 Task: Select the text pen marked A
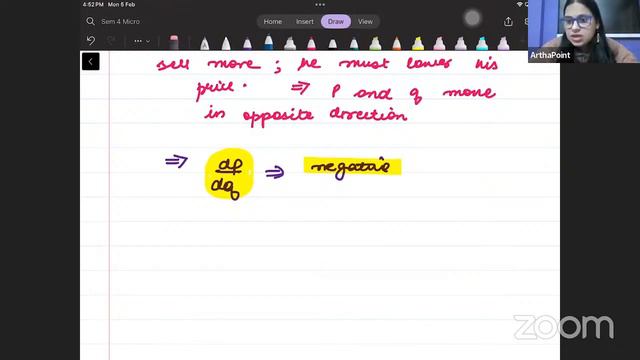coord(204,43)
